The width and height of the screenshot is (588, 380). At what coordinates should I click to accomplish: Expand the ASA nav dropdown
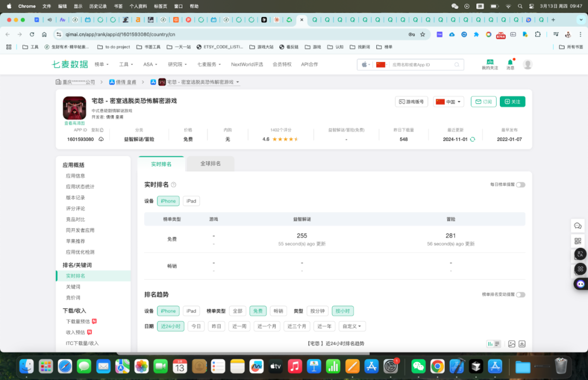tap(150, 65)
